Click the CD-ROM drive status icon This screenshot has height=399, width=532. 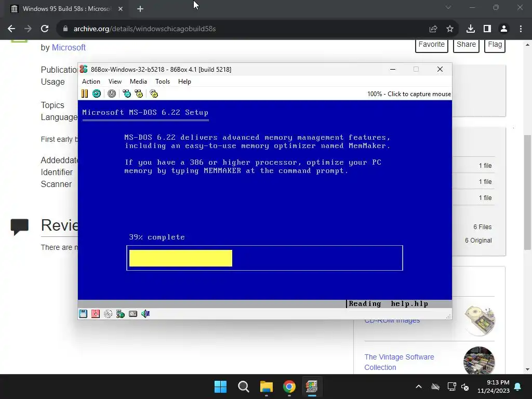[108, 314]
